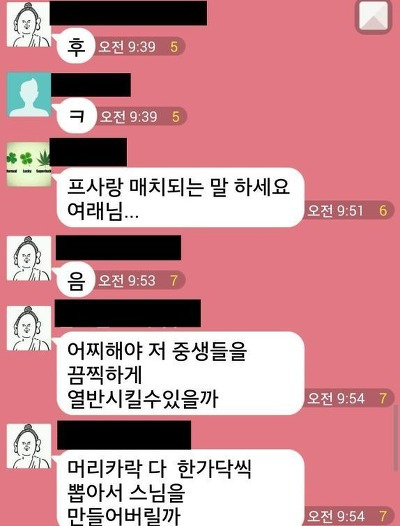Select the 후 chat bubble

pos(76,46)
